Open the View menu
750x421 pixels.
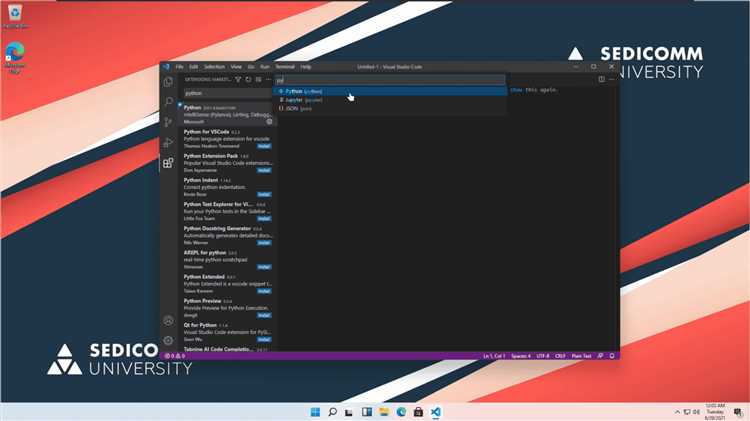tap(236, 67)
